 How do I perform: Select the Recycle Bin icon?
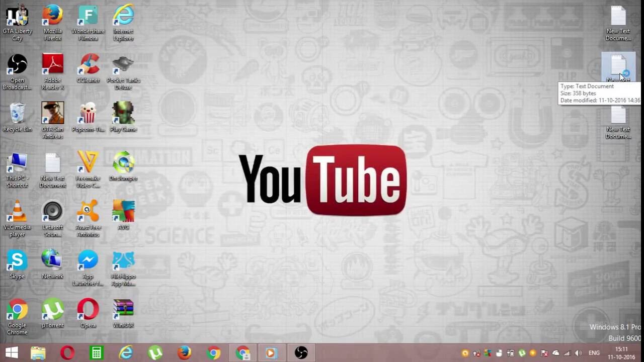click(17, 117)
